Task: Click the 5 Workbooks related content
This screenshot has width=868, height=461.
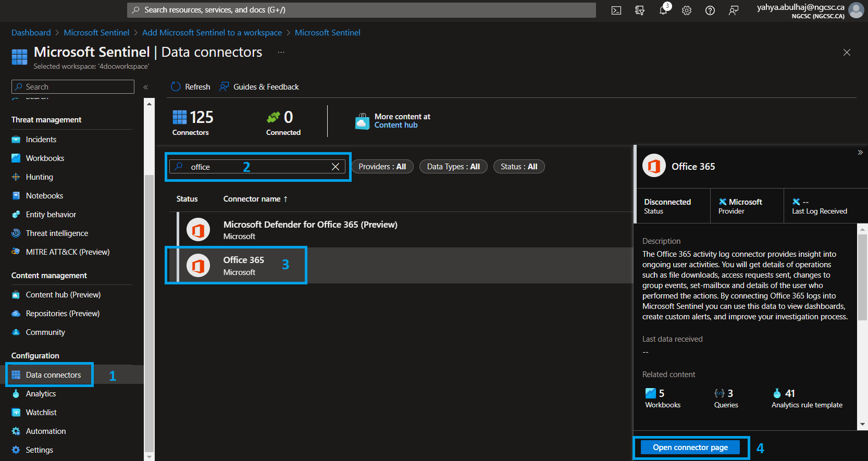Action: pyautogui.click(x=663, y=398)
